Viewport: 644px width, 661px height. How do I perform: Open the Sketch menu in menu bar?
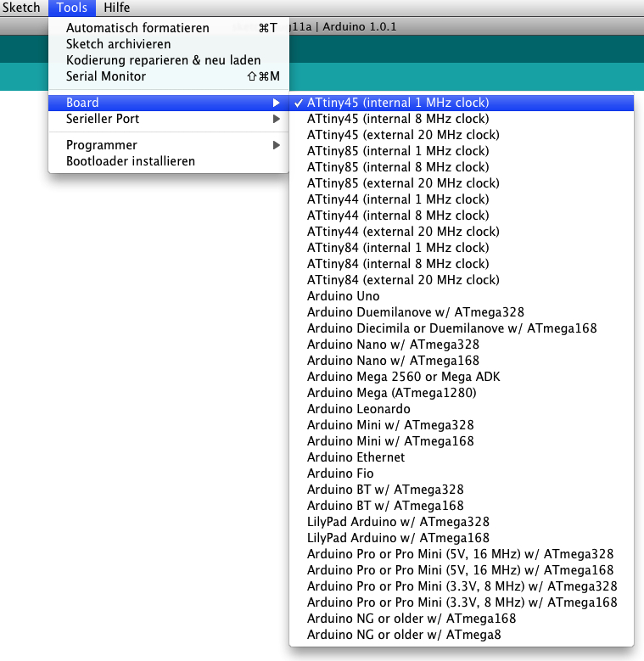pos(21,8)
